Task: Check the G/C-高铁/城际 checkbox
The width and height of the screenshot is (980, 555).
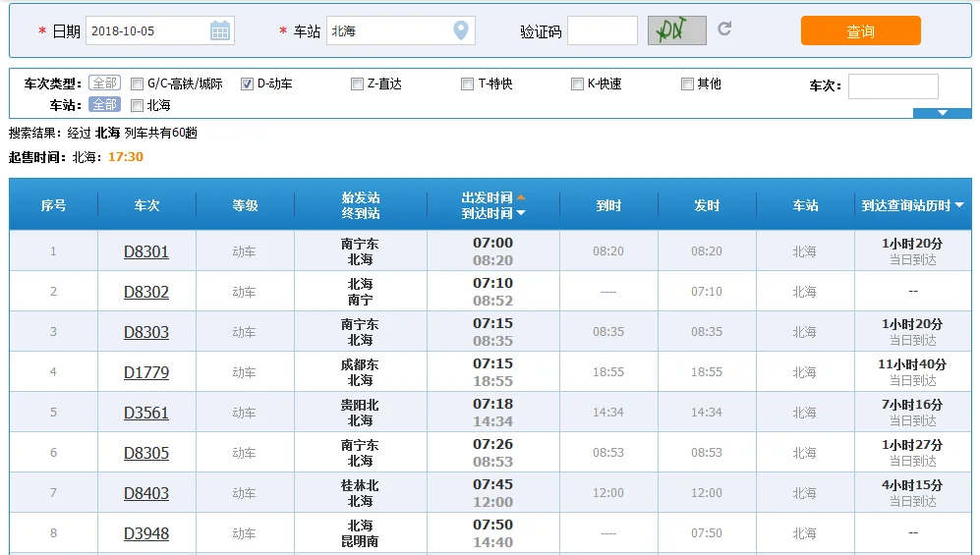Action: (x=137, y=83)
